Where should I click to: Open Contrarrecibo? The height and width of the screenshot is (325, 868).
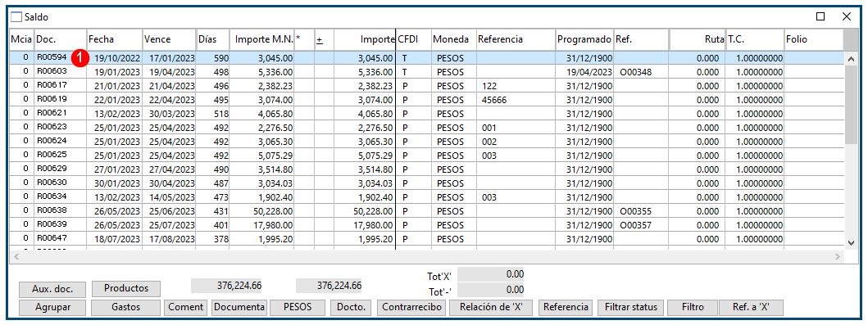[411, 307]
